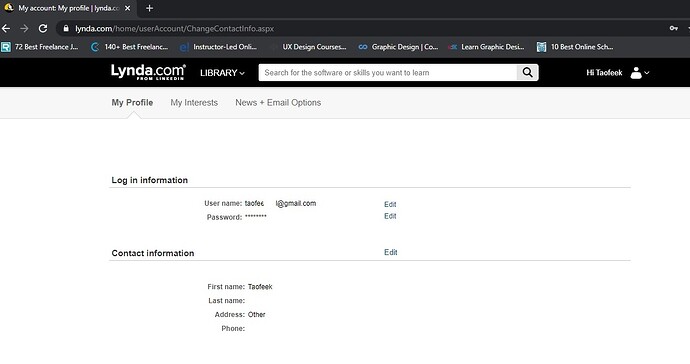690x364 pixels.
Task: Click in the course search field
Action: [388, 73]
